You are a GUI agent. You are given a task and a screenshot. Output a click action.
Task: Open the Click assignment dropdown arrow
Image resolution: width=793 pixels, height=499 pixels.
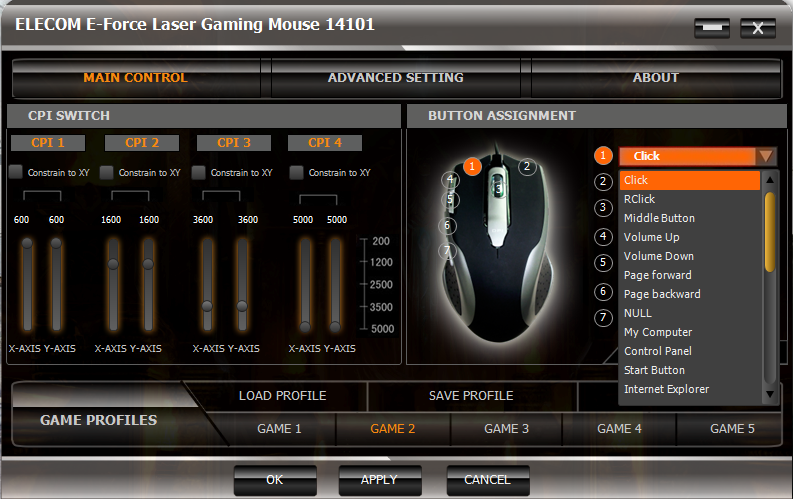(x=766, y=156)
